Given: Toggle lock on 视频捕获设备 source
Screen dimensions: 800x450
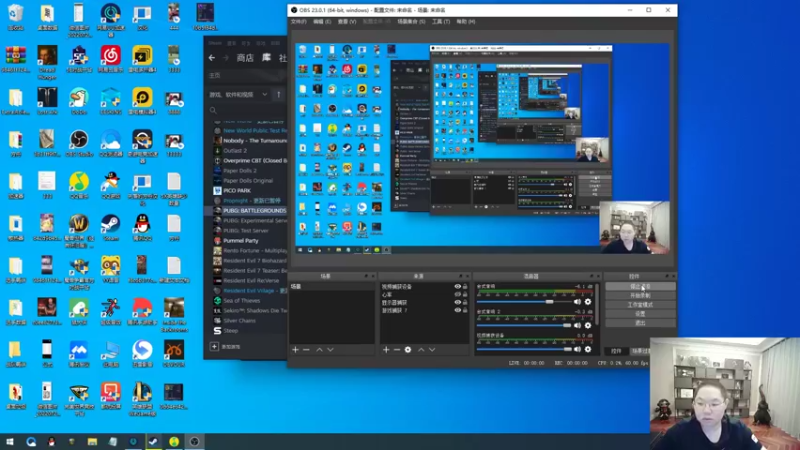Looking at the screenshot, I should (x=465, y=287).
